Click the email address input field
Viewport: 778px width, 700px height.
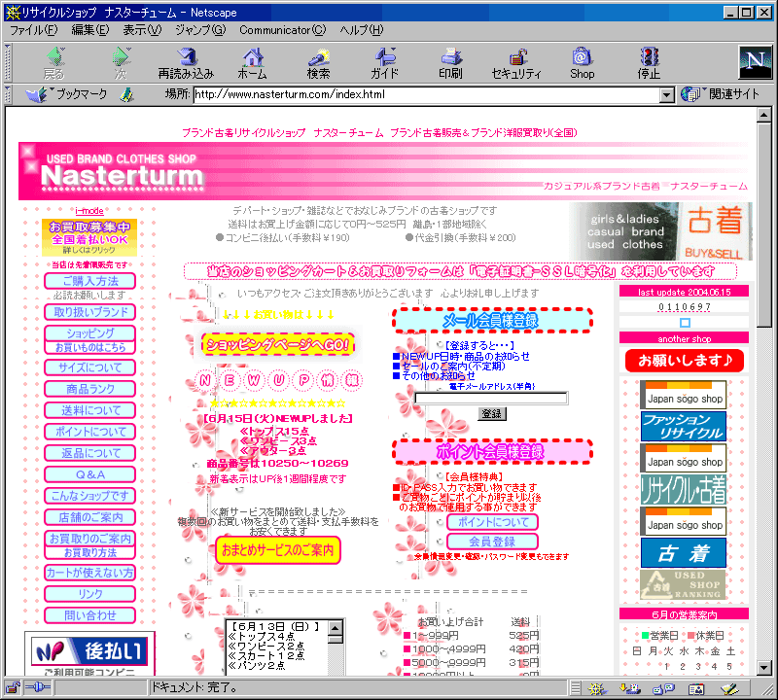point(491,398)
